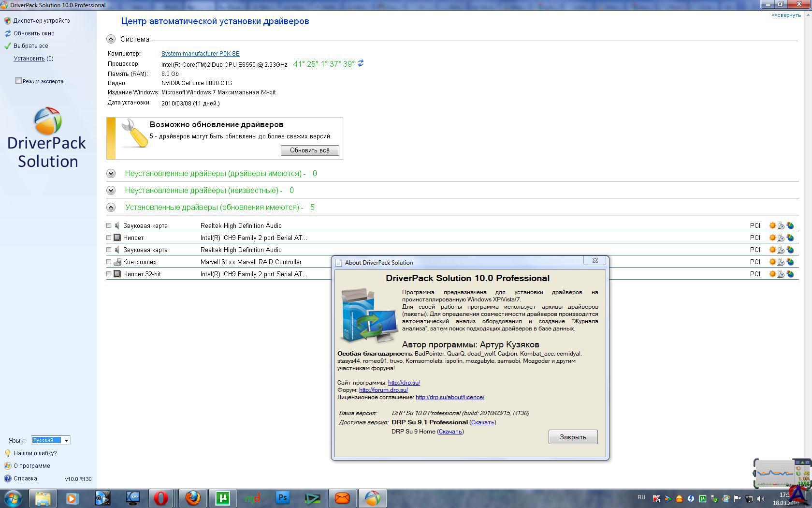Select Обновить окно in the sidebar
Viewport: 812px width, 508px height.
click(x=34, y=33)
